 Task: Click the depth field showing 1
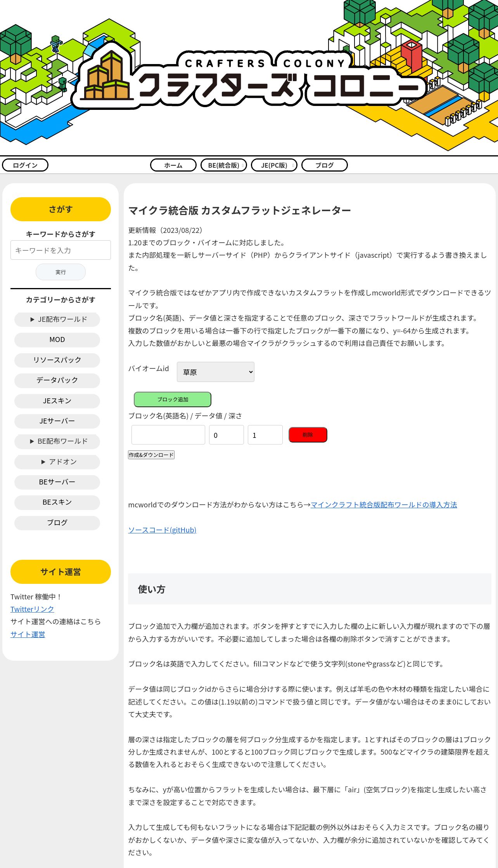(x=265, y=435)
